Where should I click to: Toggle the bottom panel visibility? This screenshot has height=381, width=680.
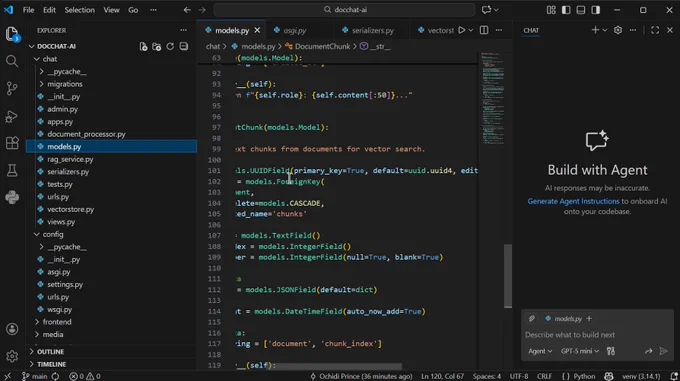pyautogui.click(x=581, y=10)
